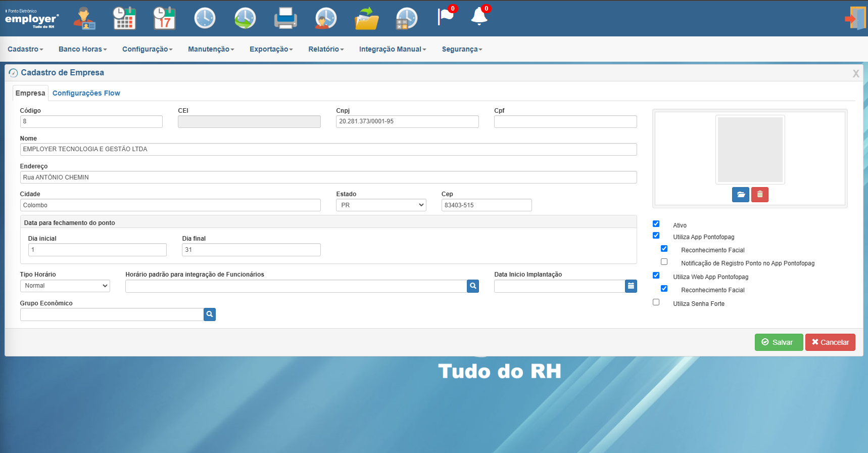Switch to Configurações Flow tab
The width and height of the screenshot is (868, 453).
(x=86, y=93)
